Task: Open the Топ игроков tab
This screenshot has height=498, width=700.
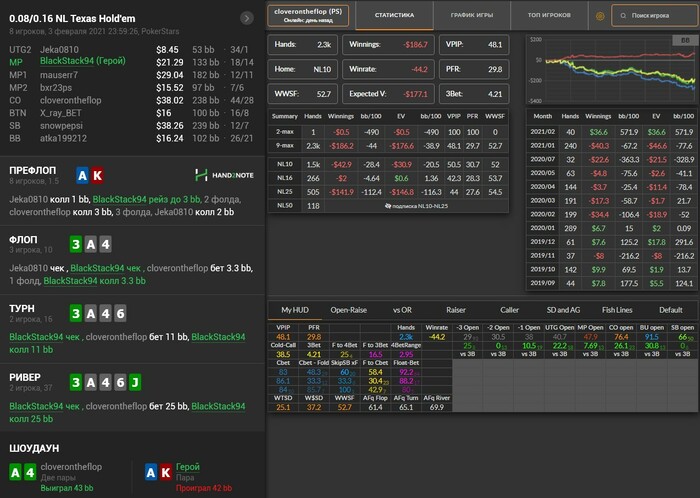Action: [549, 15]
